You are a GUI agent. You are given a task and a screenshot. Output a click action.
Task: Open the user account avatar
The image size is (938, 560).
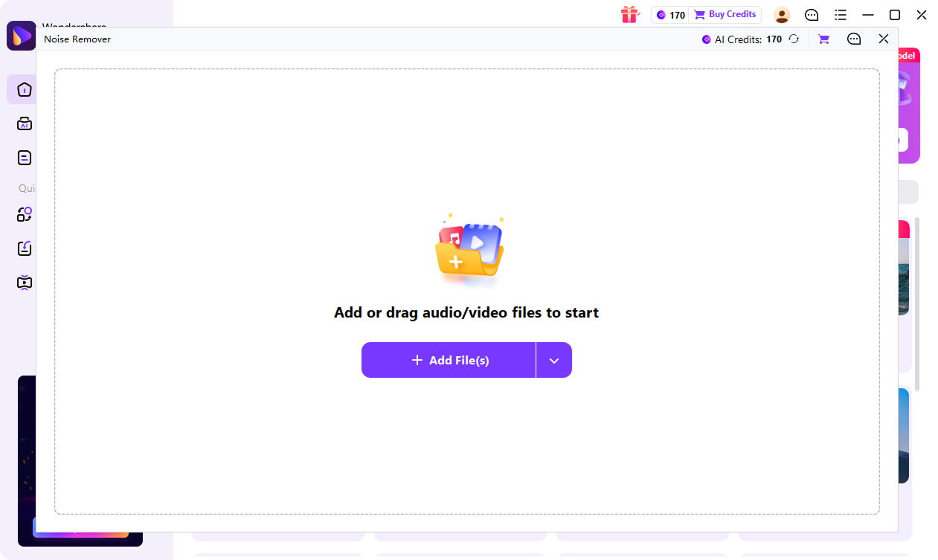tap(782, 15)
